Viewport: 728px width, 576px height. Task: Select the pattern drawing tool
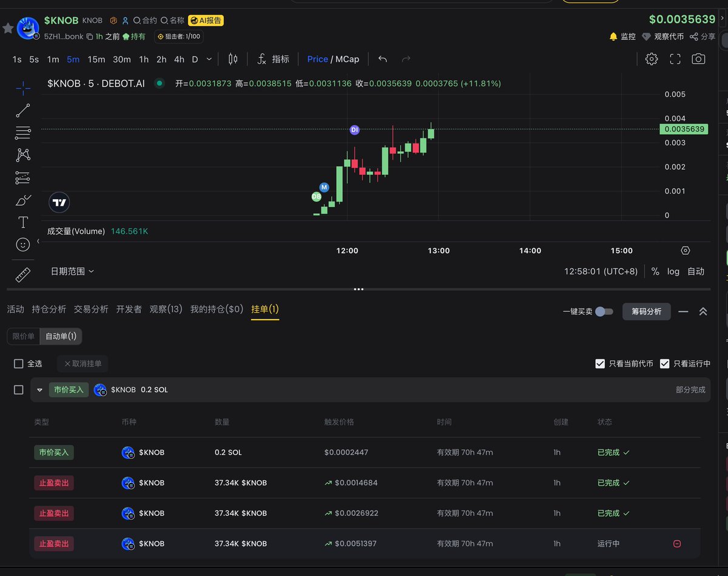click(23, 155)
